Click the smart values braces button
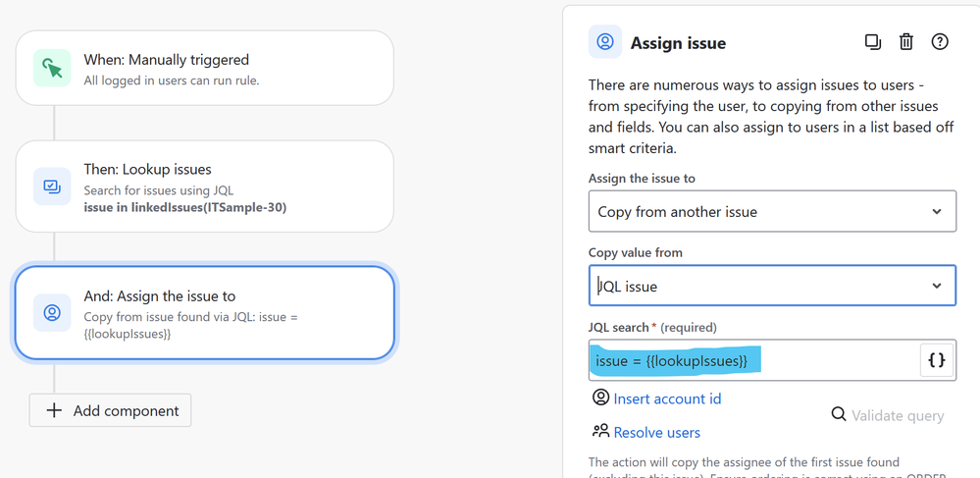This screenshot has width=980, height=478. [x=937, y=360]
